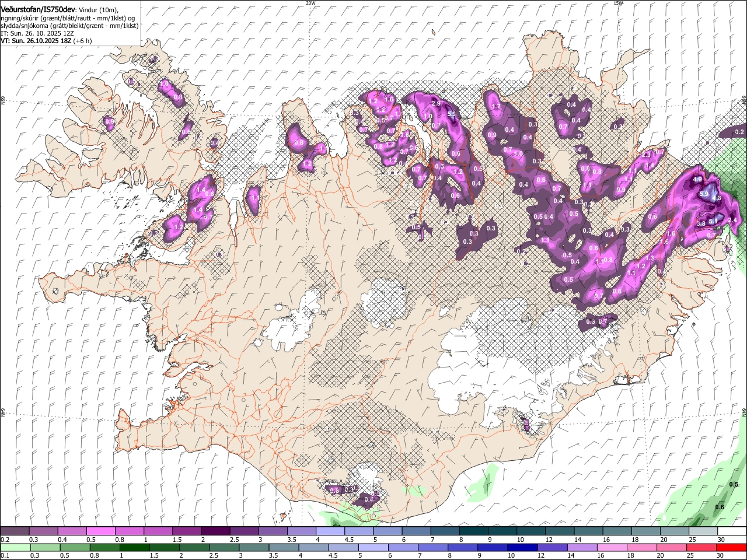Click the '0.2' value at the northeast edge

[739, 132]
